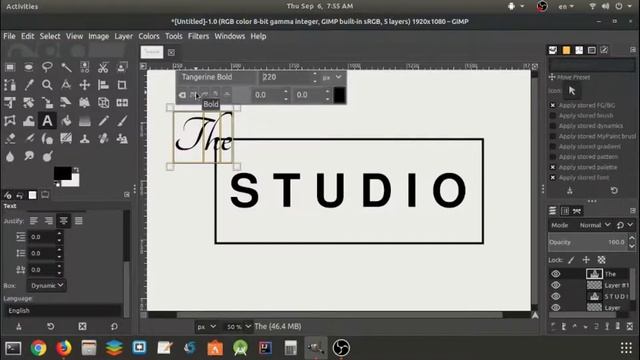
Task: Open the Tool Options tab menu
Action: pos(127,195)
